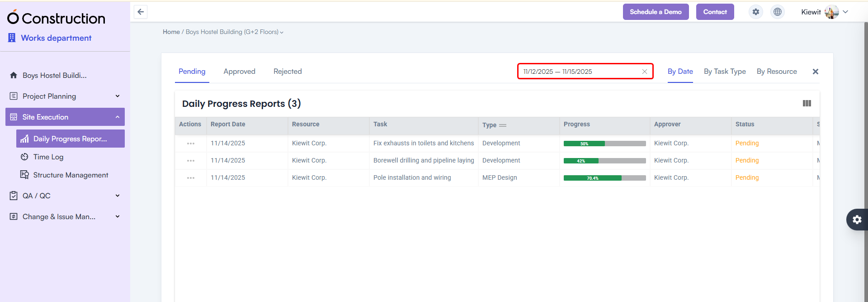Open Structure Management page
The image size is (868, 302).
(71, 175)
